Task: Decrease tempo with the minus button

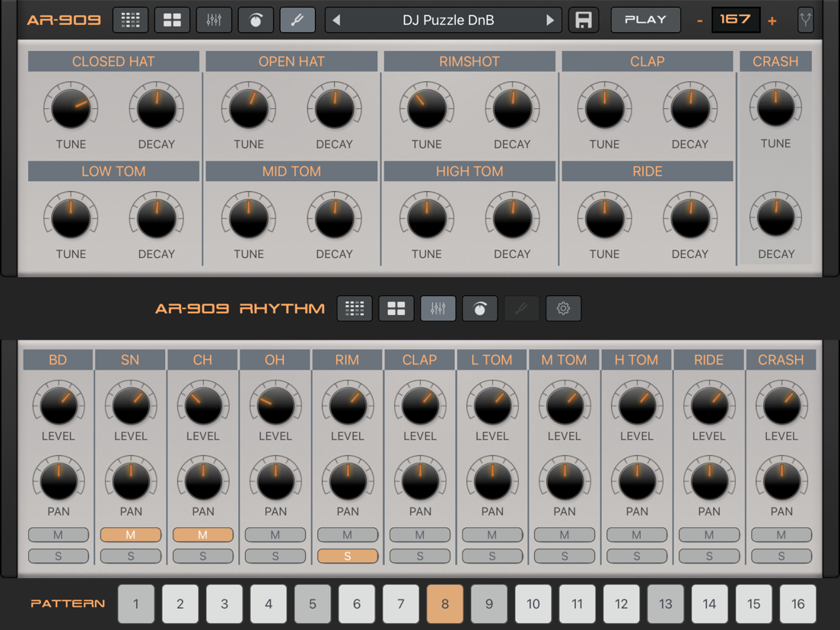Action: coord(699,21)
